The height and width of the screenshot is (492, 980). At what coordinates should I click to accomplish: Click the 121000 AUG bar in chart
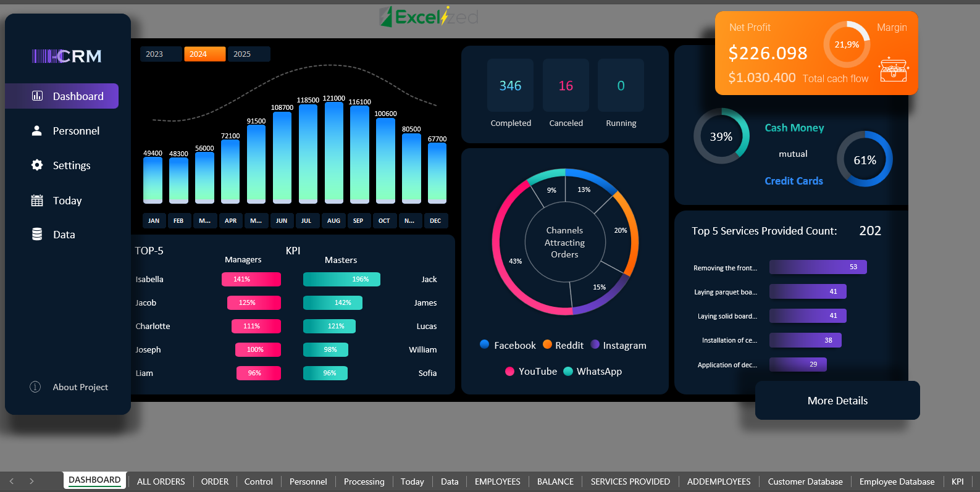[334, 153]
